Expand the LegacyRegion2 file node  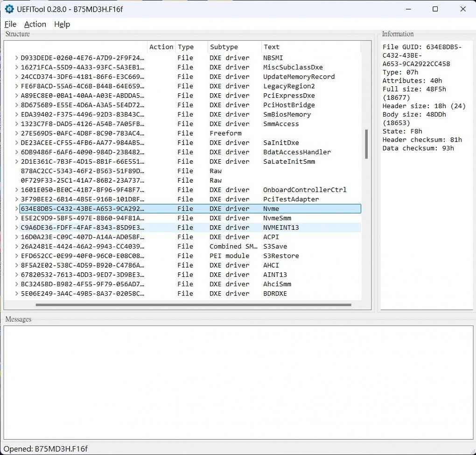pyautogui.click(x=17, y=86)
